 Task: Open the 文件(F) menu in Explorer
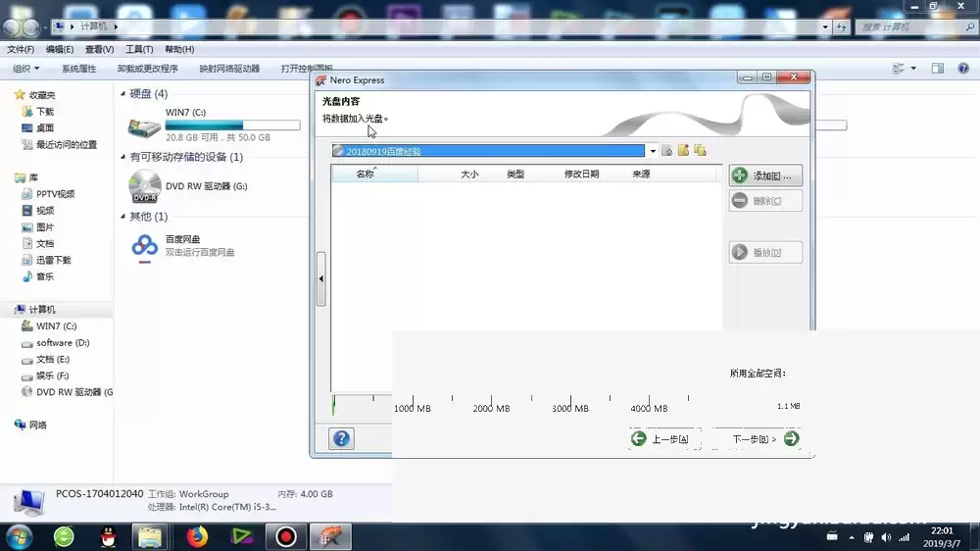click(x=21, y=49)
